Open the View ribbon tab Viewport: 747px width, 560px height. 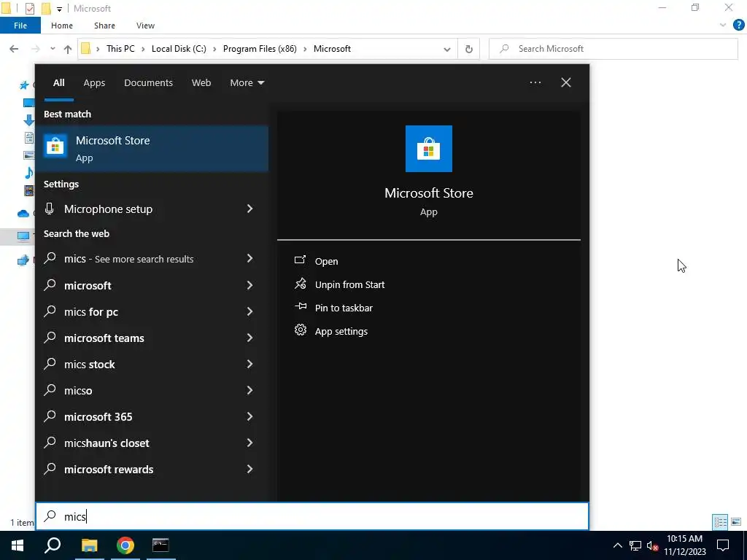pyautogui.click(x=145, y=26)
